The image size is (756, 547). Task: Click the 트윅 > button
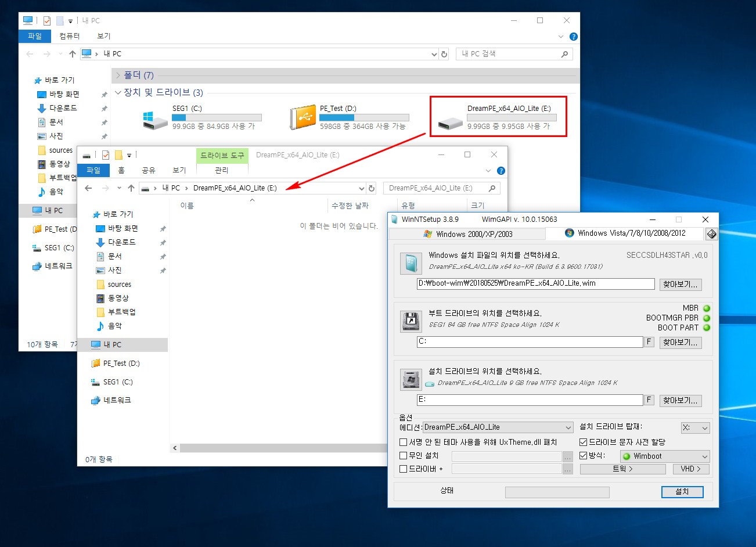tap(622, 469)
